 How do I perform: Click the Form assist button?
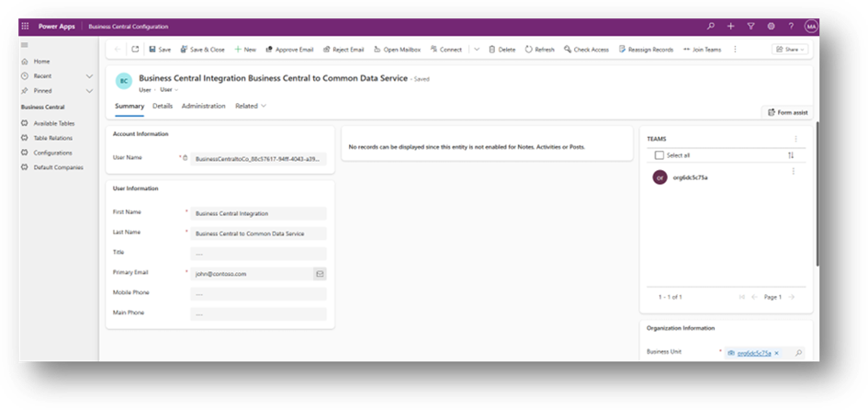pos(788,112)
